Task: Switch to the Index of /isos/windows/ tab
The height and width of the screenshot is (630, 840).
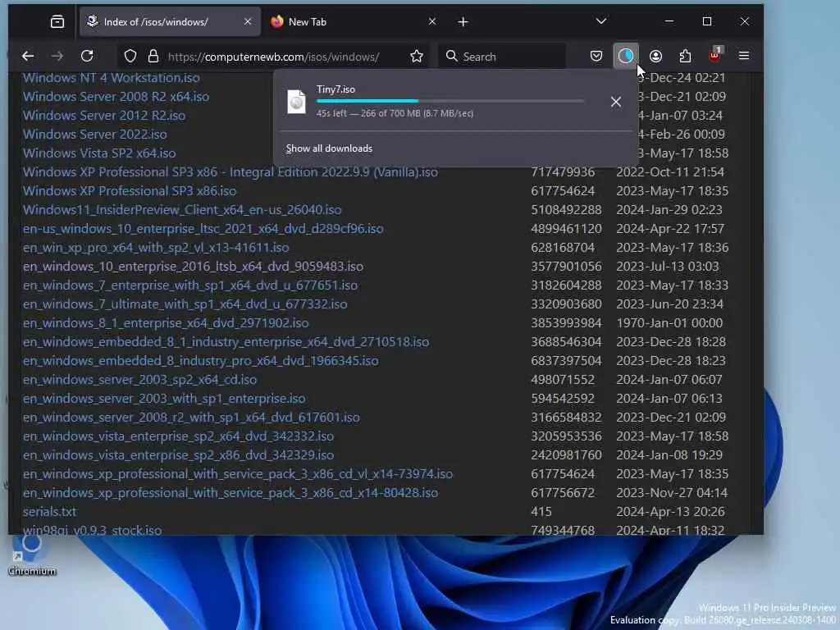Action: tap(170, 22)
